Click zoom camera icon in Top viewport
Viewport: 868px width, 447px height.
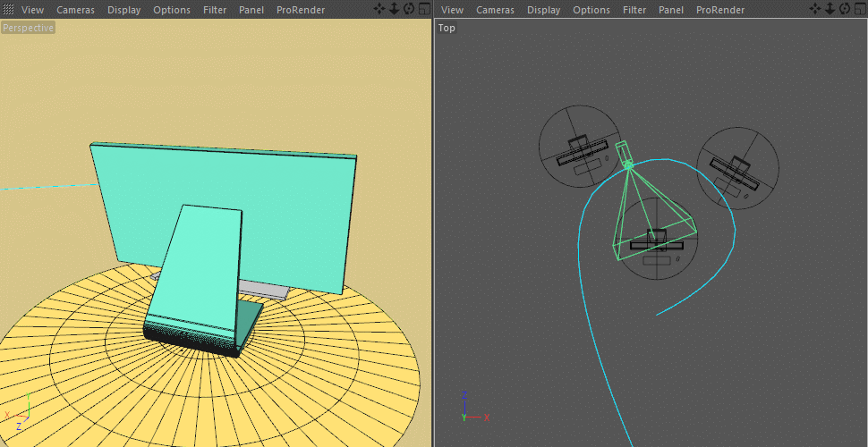pyautogui.click(x=830, y=8)
